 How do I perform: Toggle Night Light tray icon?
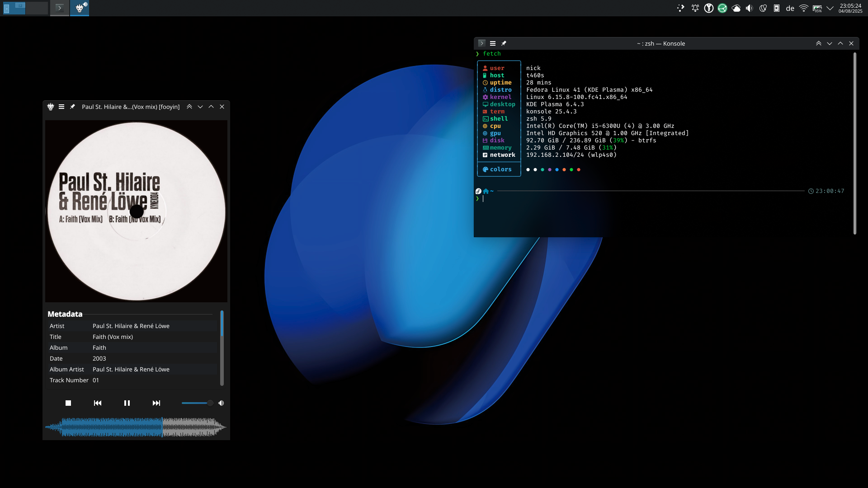tap(763, 8)
